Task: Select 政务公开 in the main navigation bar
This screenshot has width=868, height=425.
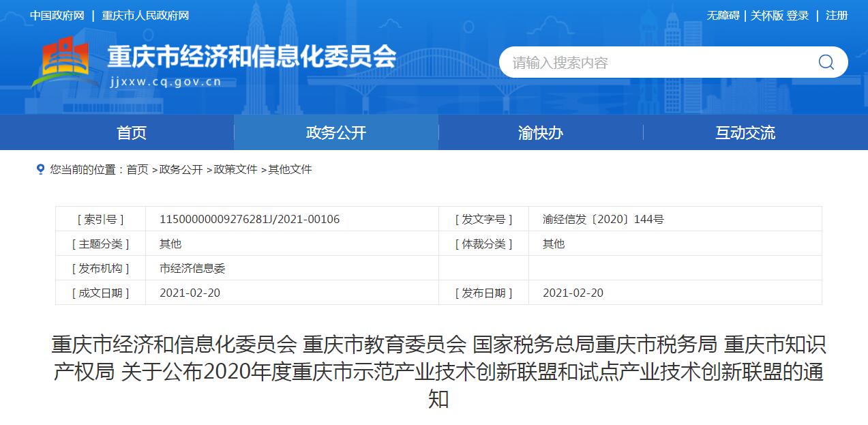Action: coord(336,132)
